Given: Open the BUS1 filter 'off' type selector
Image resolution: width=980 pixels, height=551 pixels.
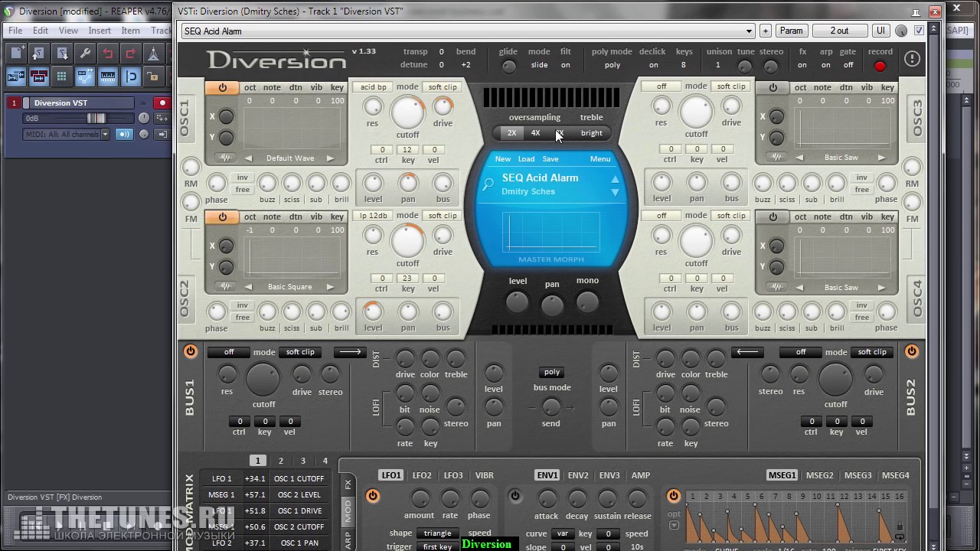Looking at the screenshot, I should [x=228, y=352].
